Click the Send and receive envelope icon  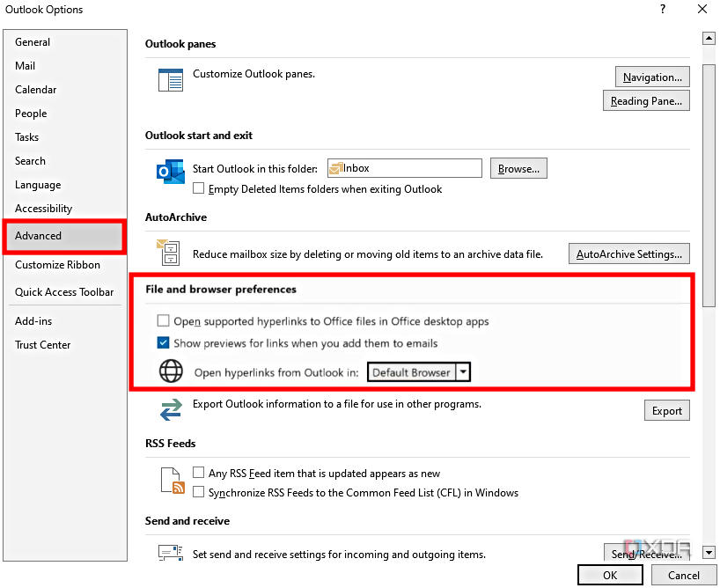(169, 554)
